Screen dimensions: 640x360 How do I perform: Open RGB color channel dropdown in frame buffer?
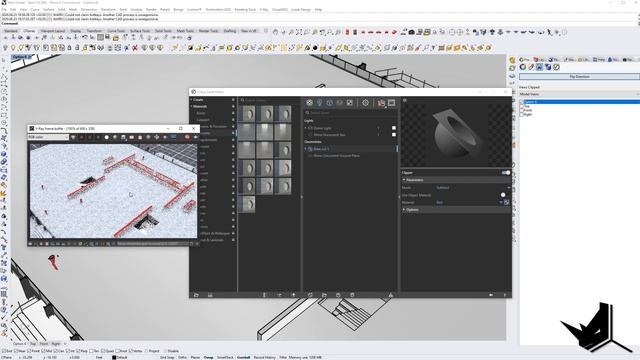[48, 137]
